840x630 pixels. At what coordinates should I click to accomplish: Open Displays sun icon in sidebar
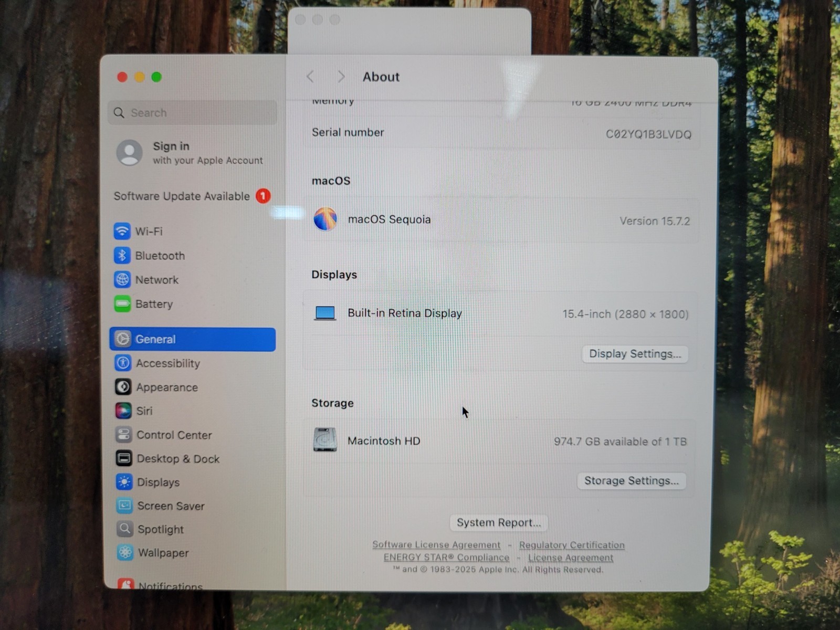click(124, 482)
